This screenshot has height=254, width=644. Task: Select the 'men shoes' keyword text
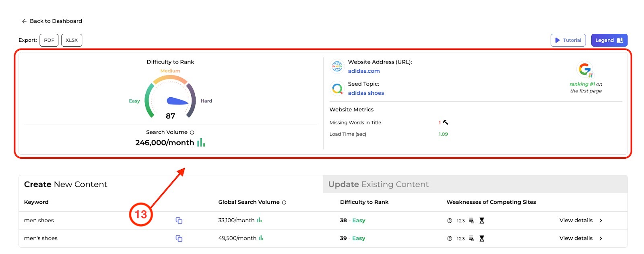point(39,220)
